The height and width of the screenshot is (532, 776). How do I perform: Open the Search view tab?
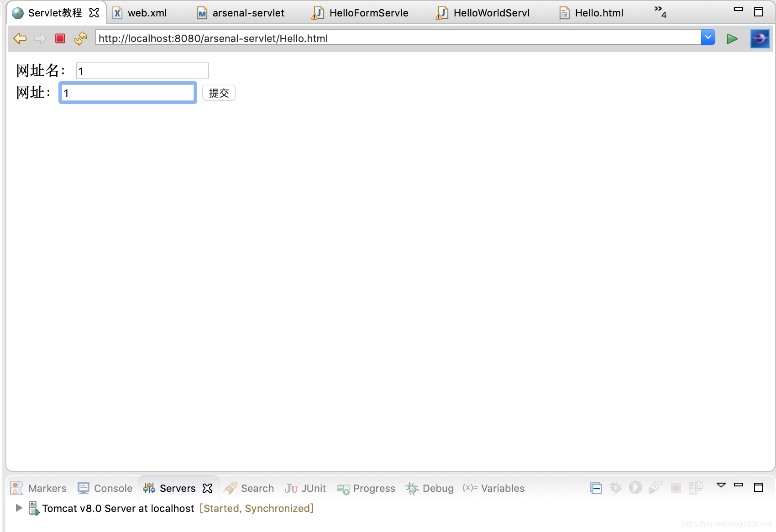[x=257, y=488]
